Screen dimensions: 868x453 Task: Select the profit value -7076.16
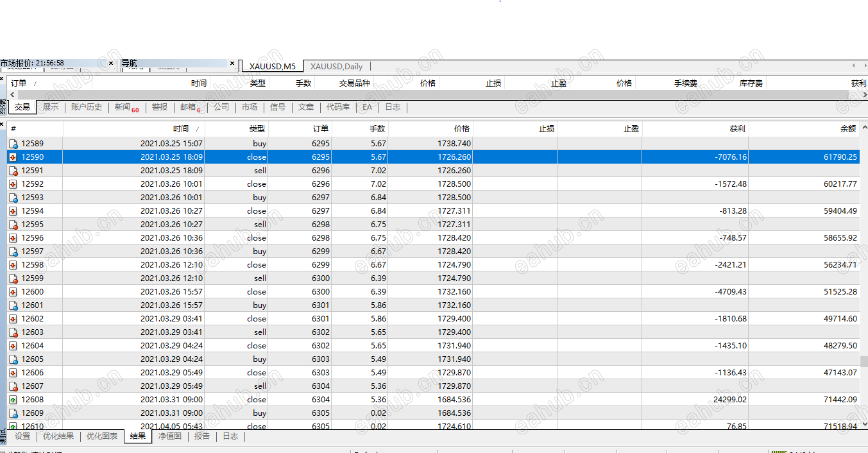coord(730,157)
